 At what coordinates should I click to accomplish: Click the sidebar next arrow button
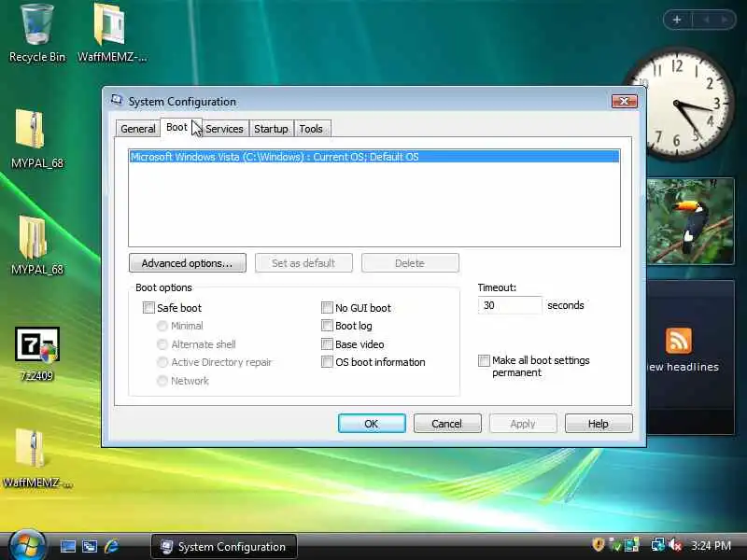725,20
